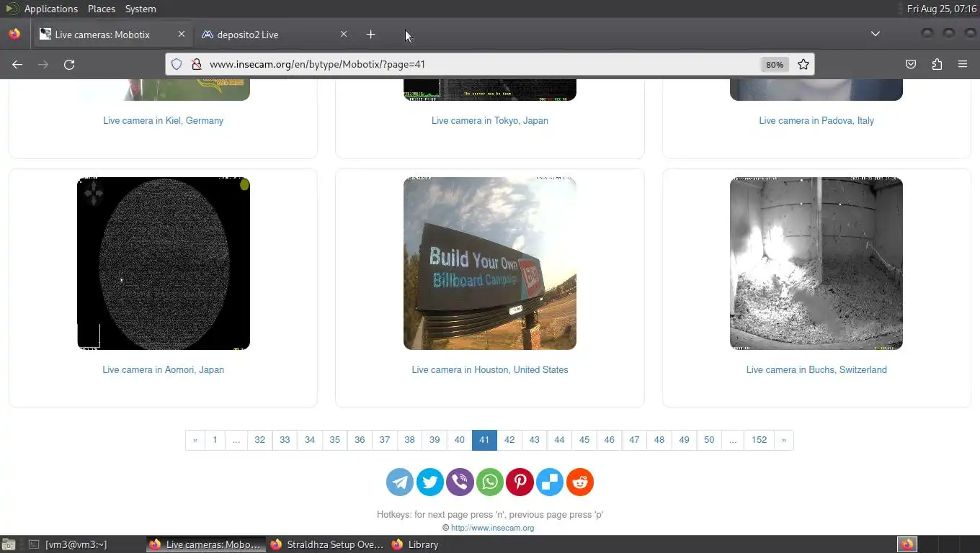
Task: Share page via Twitter icon
Action: click(x=430, y=482)
